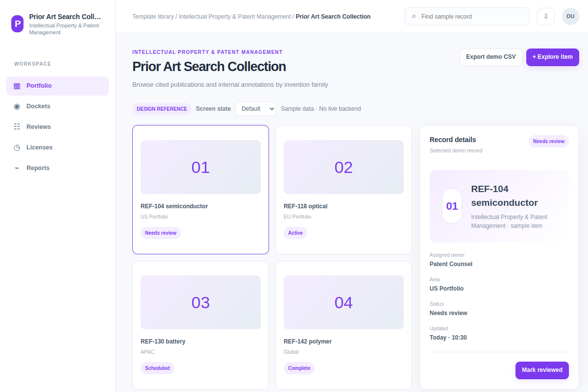
Task: Click the Licenses clock icon
Action: pos(17,147)
